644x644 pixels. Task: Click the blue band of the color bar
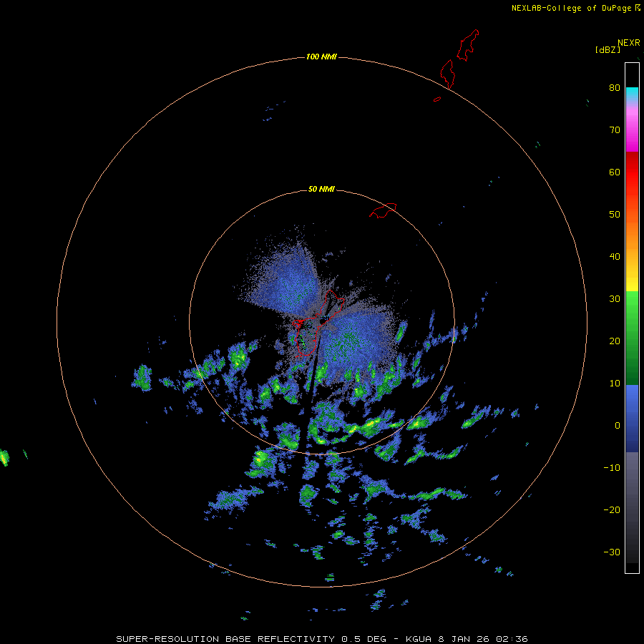pos(632,419)
